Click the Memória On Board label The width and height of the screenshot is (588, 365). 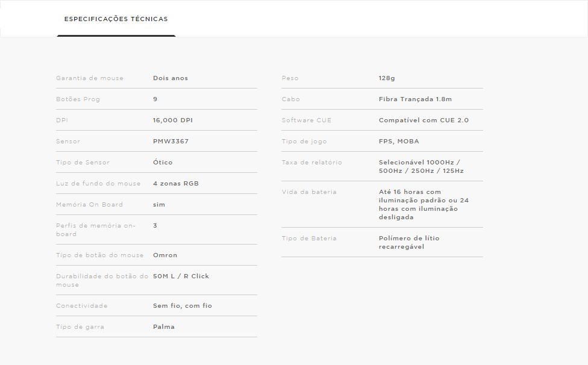pyautogui.click(x=89, y=205)
